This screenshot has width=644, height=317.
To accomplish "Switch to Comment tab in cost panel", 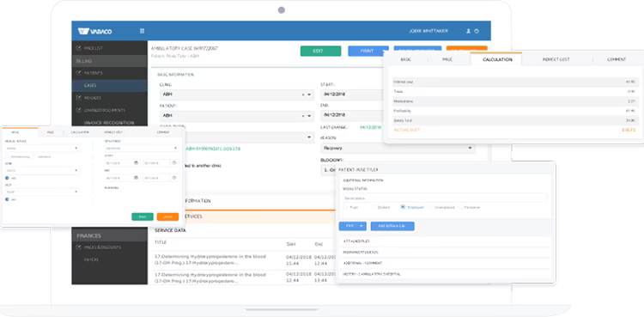I will (616, 59).
